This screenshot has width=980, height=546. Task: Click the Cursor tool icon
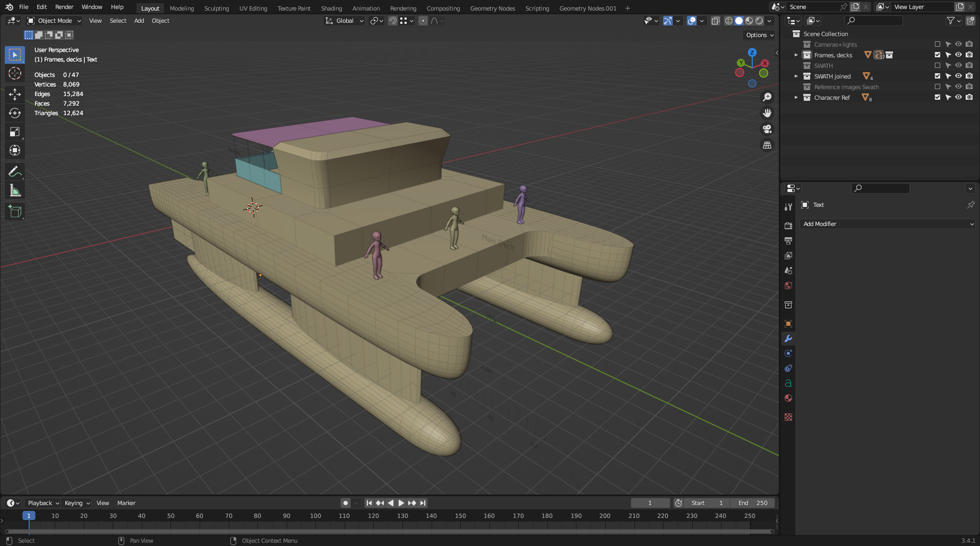click(x=15, y=73)
